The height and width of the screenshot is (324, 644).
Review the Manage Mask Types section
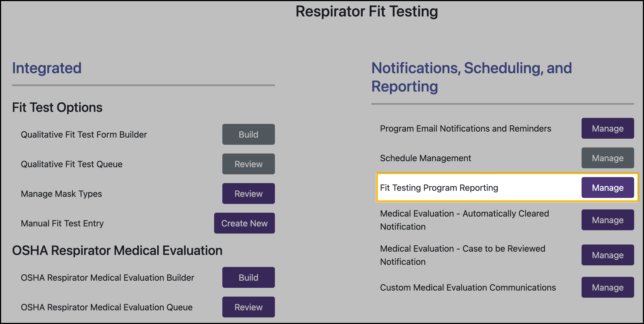248,194
